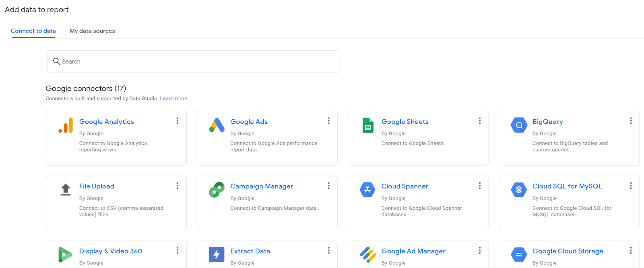Open File Upload three-dot menu

coord(178,186)
